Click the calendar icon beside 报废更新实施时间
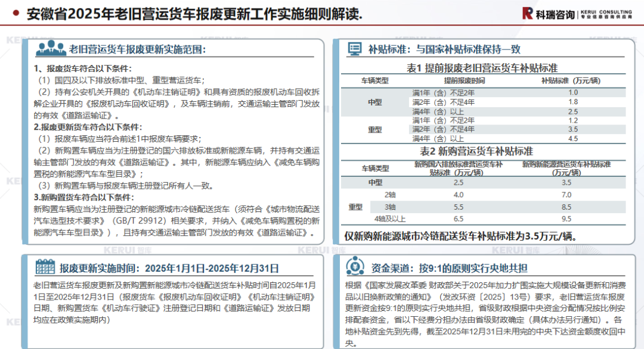This screenshot has height=349, width=644. (45, 267)
